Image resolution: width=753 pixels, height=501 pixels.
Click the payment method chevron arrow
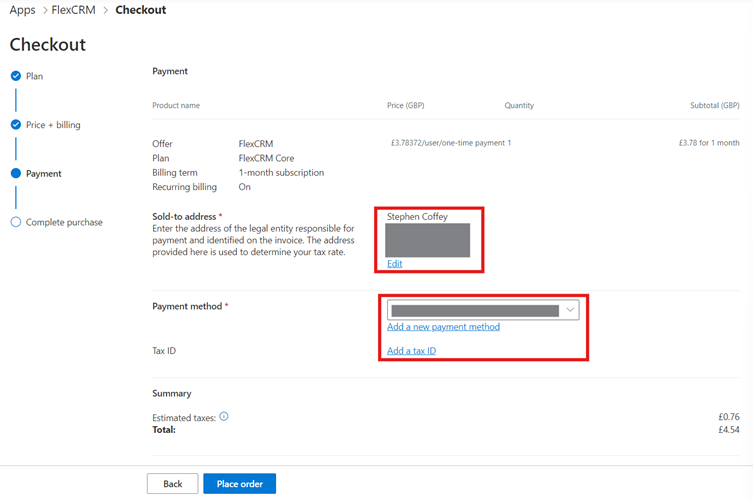[x=570, y=311]
